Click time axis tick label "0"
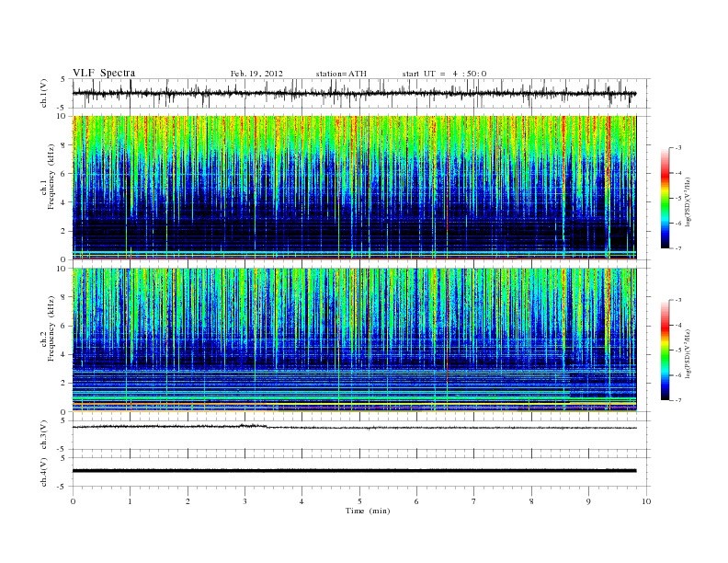This screenshot has height=563, width=728. [x=73, y=501]
